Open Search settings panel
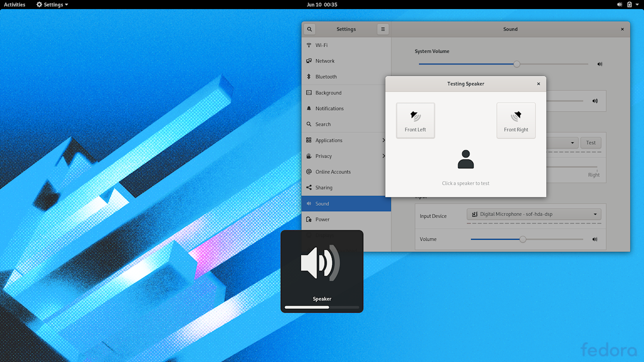The height and width of the screenshot is (362, 644). pos(346,124)
